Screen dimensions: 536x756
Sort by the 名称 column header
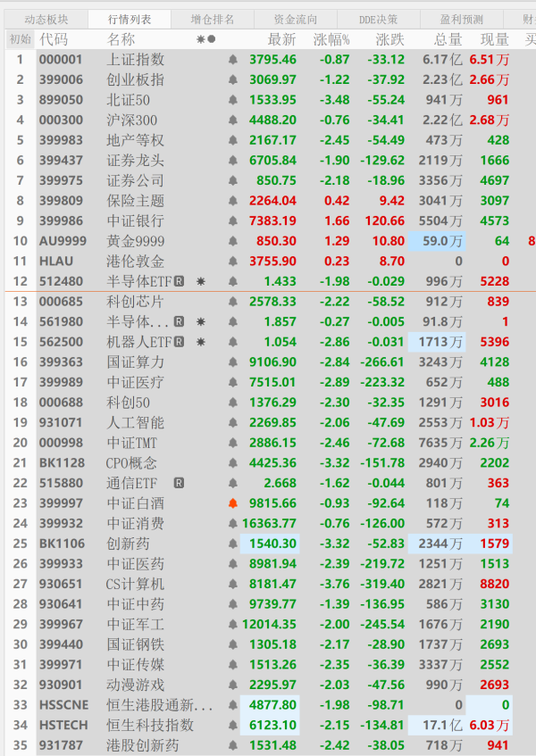click(x=121, y=39)
